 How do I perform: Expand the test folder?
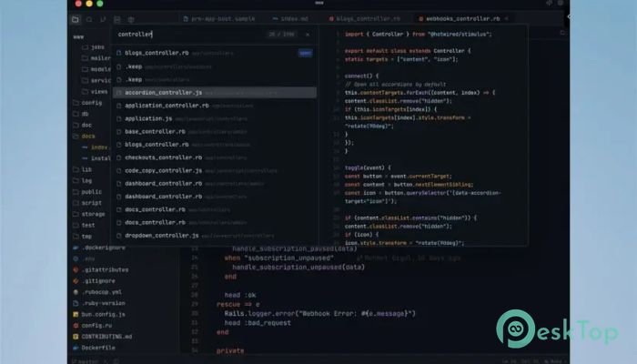tap(84, 225)
